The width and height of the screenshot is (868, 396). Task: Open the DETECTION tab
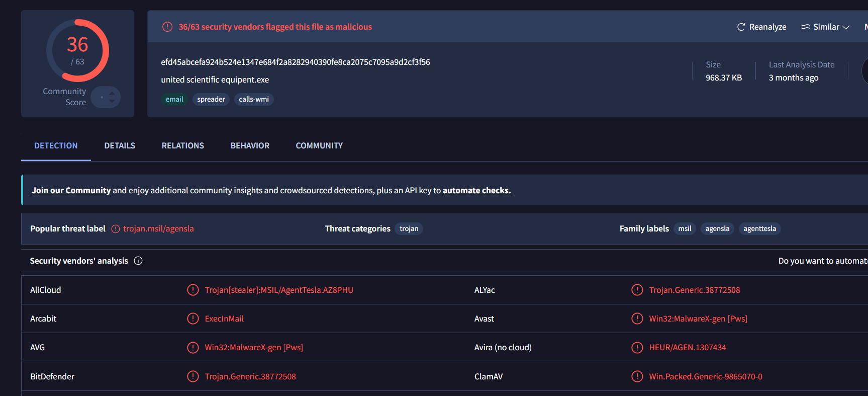pos(56,145)
